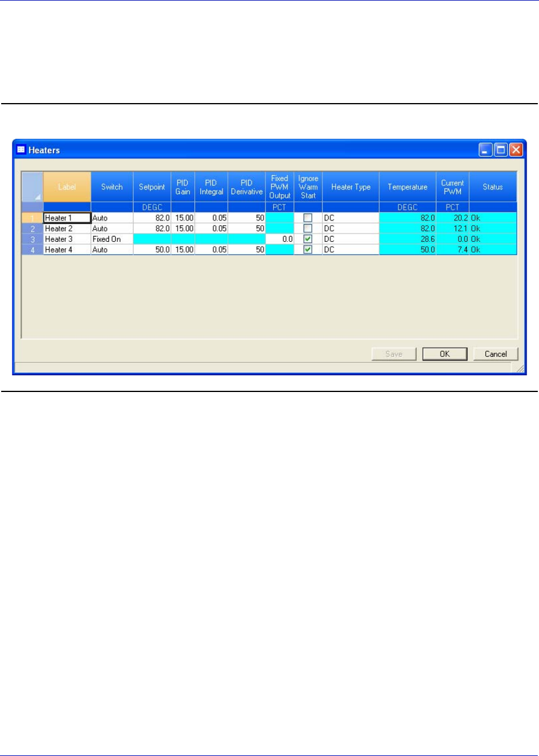Click the OK button
Viewport: 539px width, 756px height.
444,354
